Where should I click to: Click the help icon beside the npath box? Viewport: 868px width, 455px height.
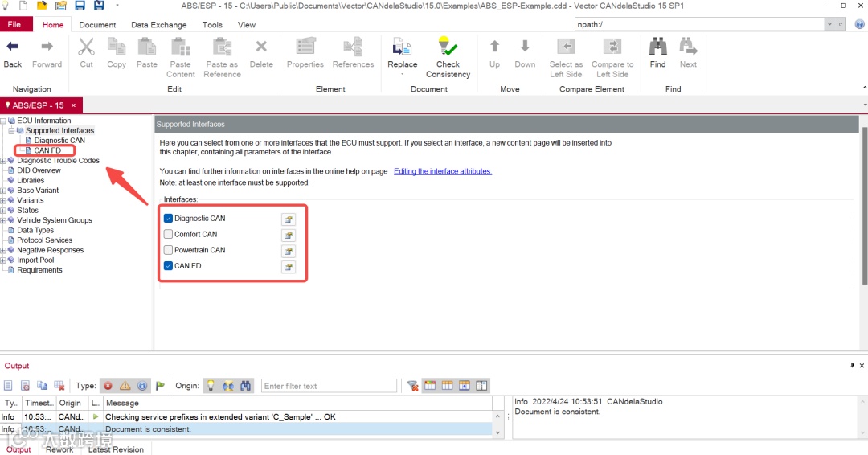pos(860,24)
